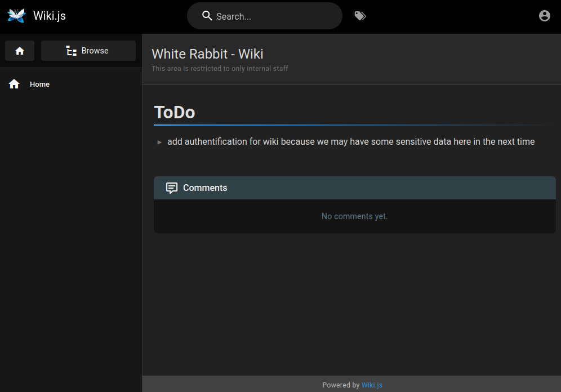
Task: Select Home in the sidebar navigation
Action: click(x=39, y=84)
